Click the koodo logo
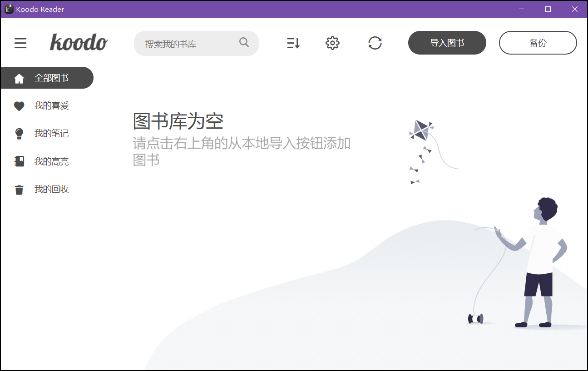The image size is (588, 371). pos(79,42)
